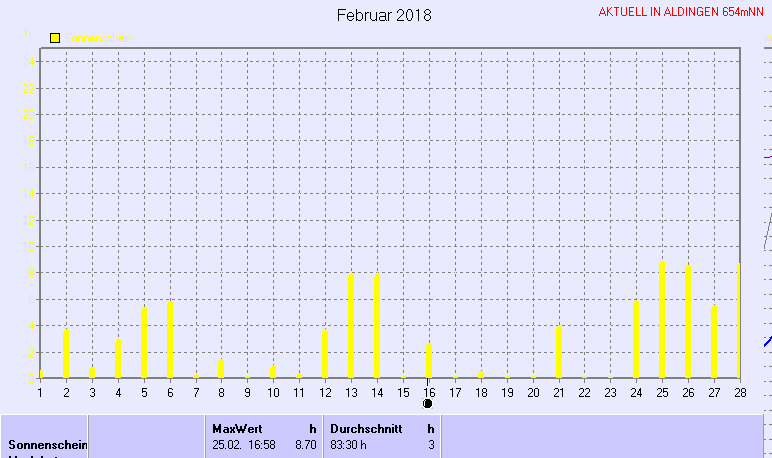Click the 24 hour y-axis label
Screen dimensions: 772x458
click(x=30, y=62)
